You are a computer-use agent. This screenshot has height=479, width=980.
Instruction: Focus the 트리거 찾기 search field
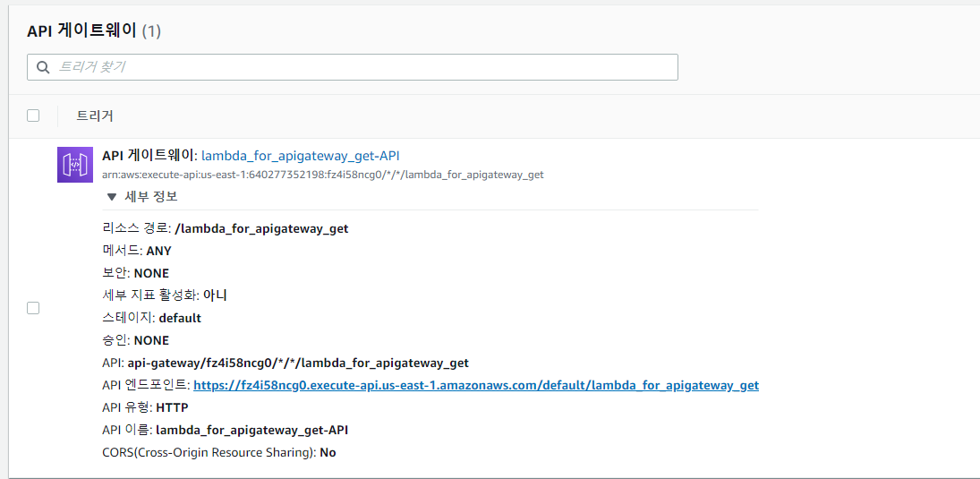click(x=353, y=67)
